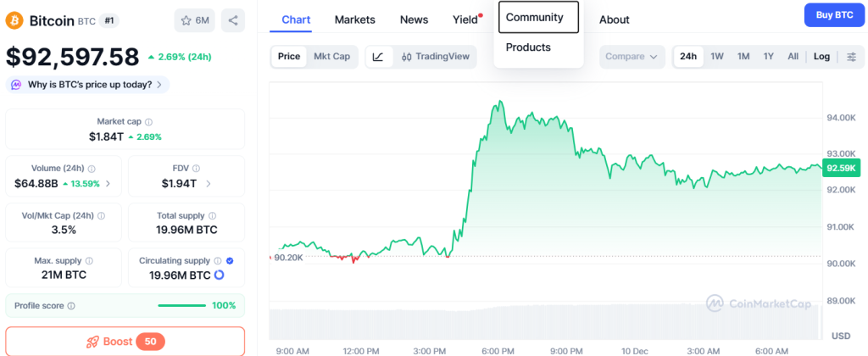
Task: Switch chart view to Mkt Cap
Action: (331, 57)
